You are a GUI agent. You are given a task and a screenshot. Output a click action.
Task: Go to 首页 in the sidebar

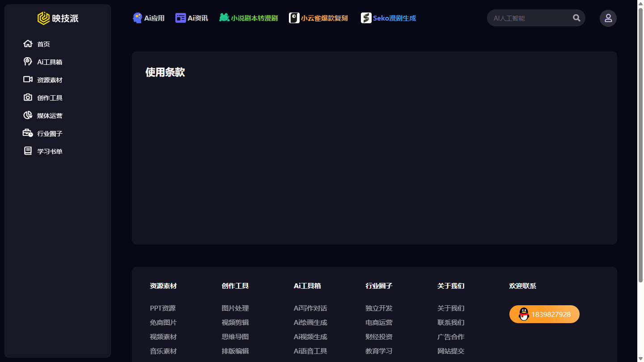click(x=43, y=44)
